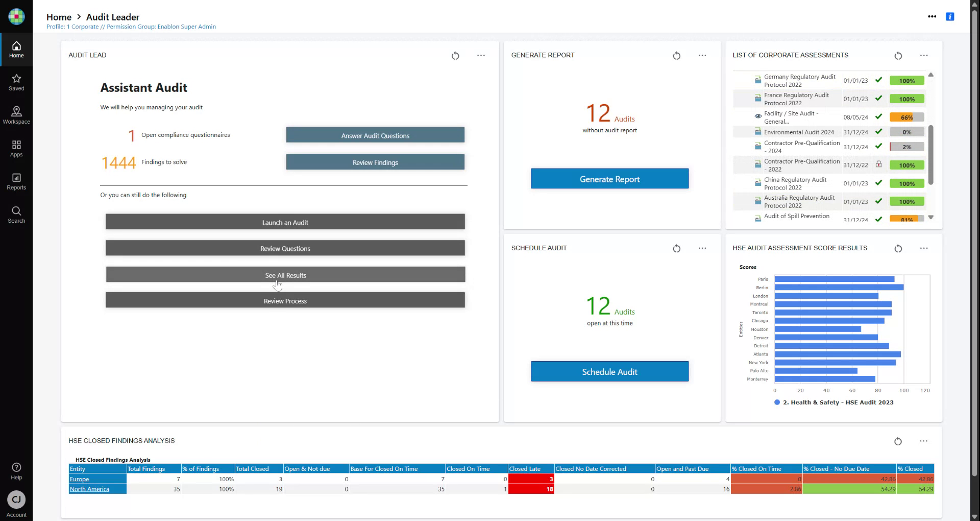Click the Answer Audit Questions button

point(375,135)
